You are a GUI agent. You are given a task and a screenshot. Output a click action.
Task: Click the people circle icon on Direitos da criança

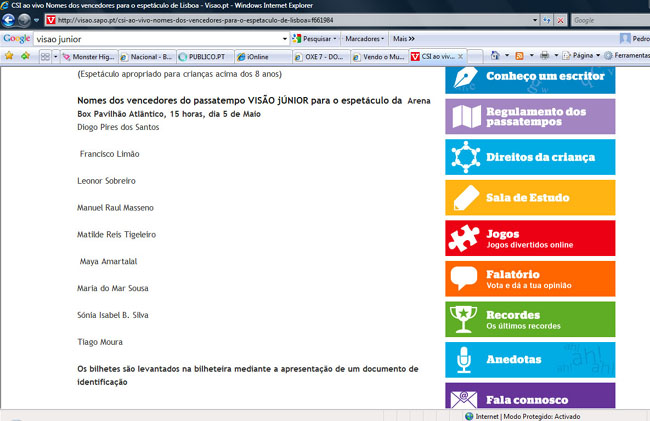pyautogui.click(x=466, y=157)
